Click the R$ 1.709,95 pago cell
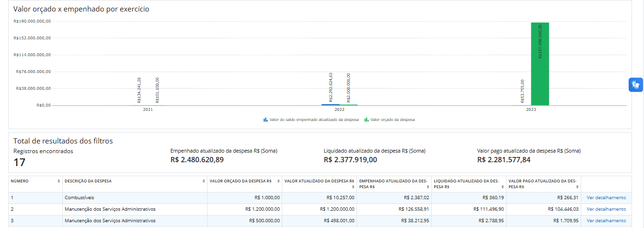This screenshot has height=228, width=644. (x=544, y=221)
